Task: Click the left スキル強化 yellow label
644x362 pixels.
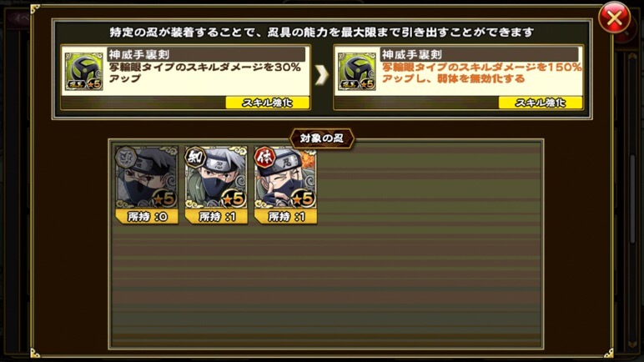Action: pos(268,103)
